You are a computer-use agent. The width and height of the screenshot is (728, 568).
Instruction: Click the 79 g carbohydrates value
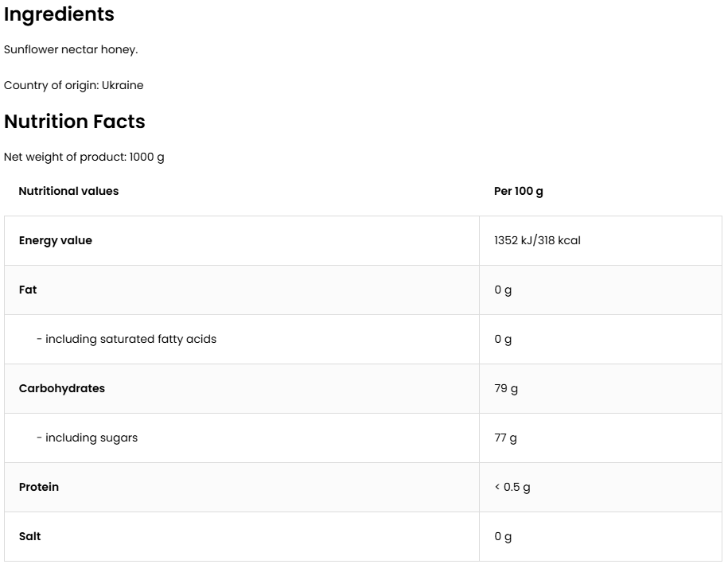[x=506, y=388]
